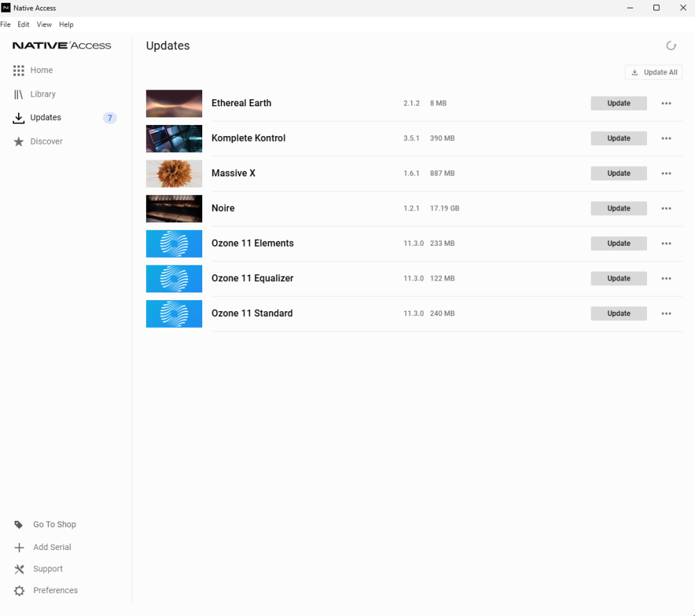Open more options for Ozone 11 Elements
Screen dimensions: 695x616
coord(667,243)
